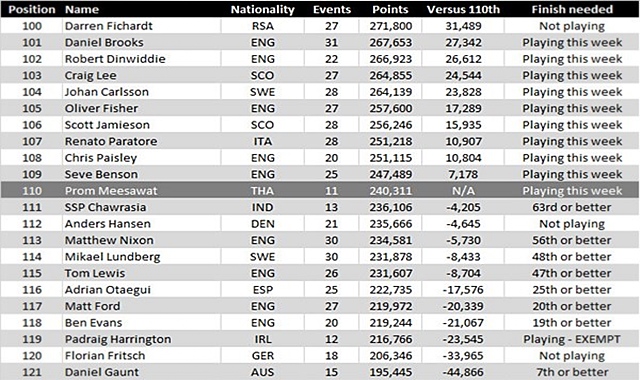Select points value 271,800
This screenshot has height=380, width=640.
point(391,26)
